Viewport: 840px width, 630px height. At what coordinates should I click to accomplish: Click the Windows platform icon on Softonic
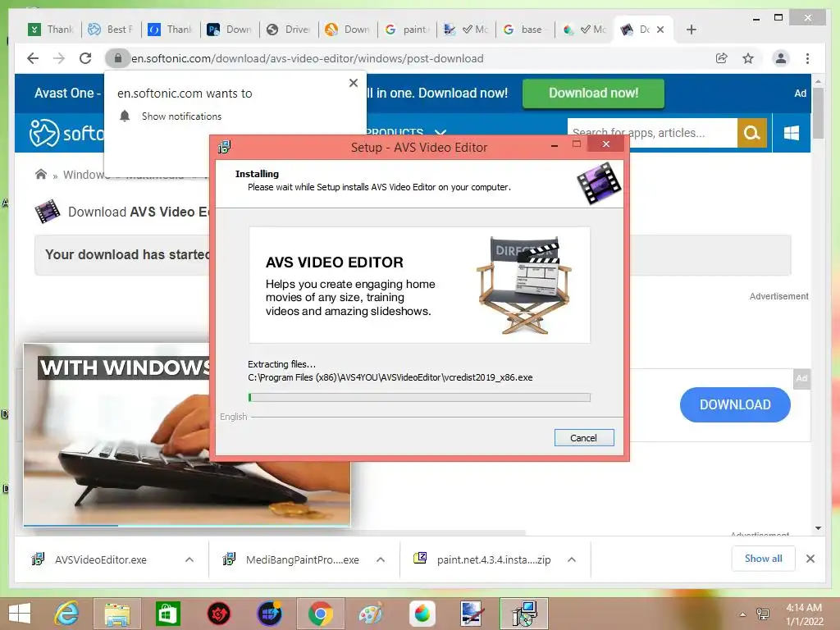(792, 133)
